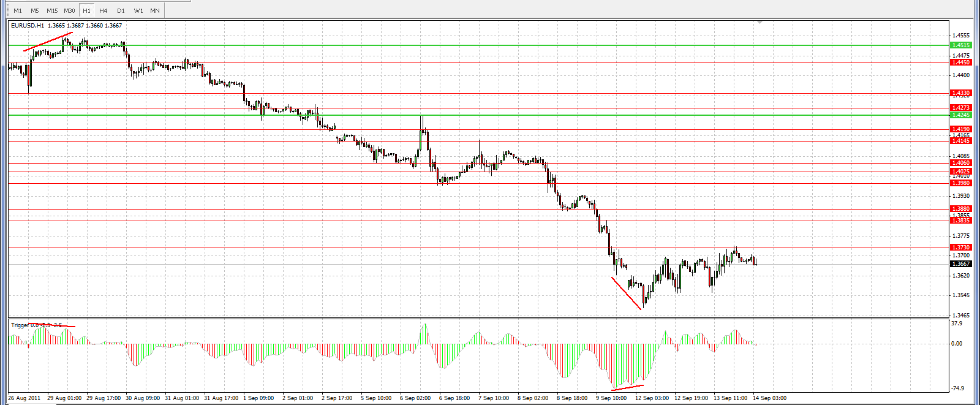This screenshot has height=405, width=980.
Task: Select the red trendline under September 12 low
Action: coord(627,293)
